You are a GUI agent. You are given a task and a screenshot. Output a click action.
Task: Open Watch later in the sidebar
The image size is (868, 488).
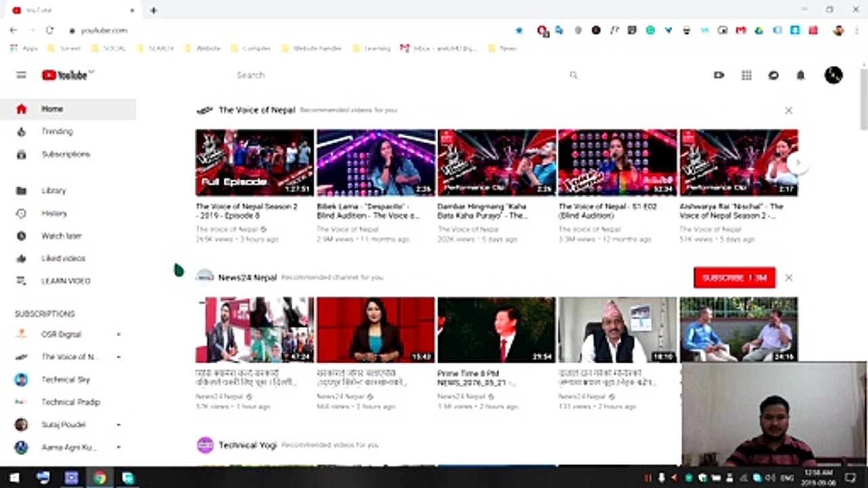tap(68, 236)
